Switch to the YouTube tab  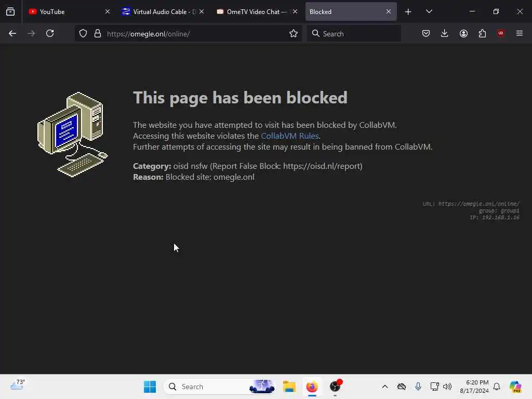[69, 11]
